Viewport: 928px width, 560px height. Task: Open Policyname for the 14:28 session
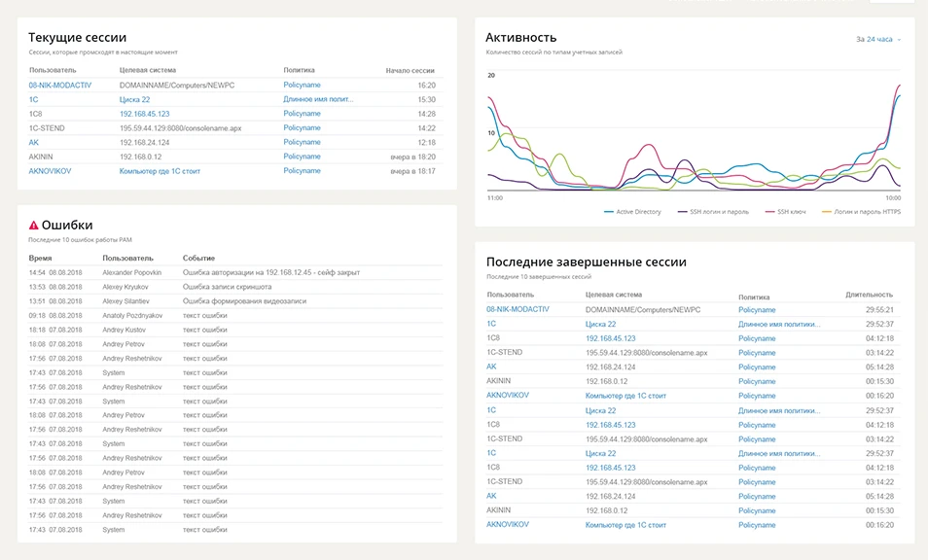(302, 114)
